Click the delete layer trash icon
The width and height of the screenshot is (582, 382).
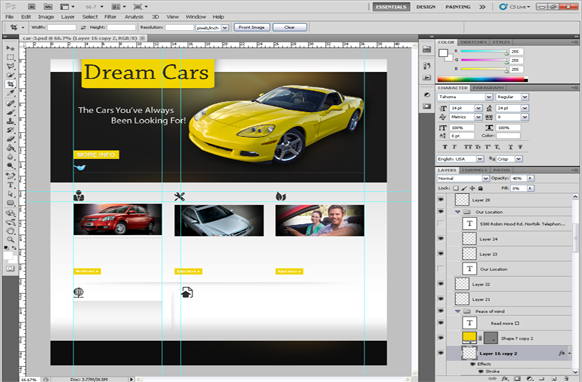[566, 379]
